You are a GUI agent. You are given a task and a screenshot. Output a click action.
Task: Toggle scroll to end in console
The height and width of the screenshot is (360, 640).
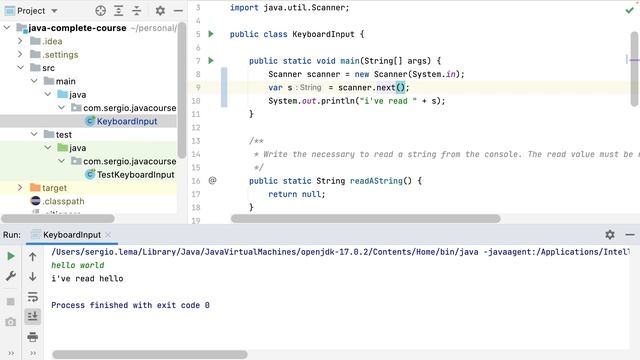tap(33, 316)
